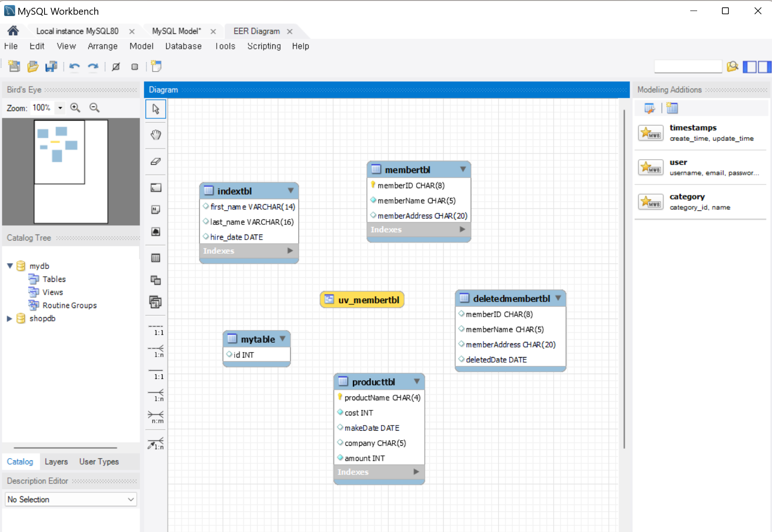Select the text note tool
772x532 pixels.
pyautogui.click(x=156, y=209)
